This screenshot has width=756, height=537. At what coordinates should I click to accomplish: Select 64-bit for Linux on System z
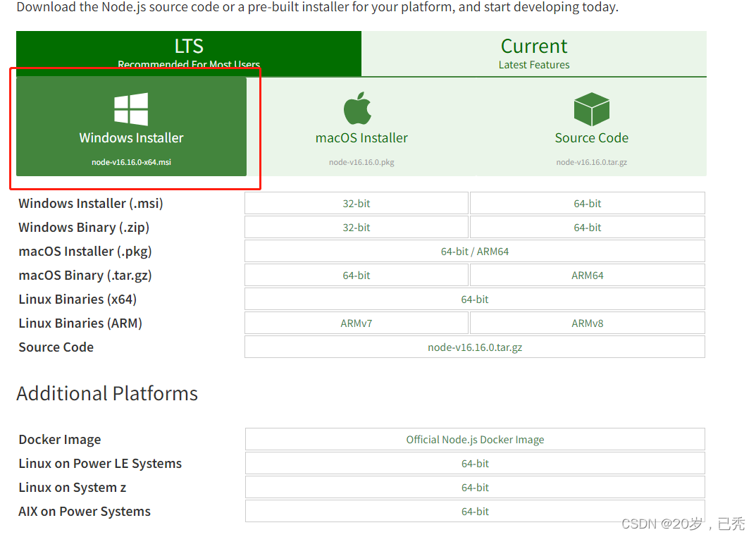click(475, 488)
